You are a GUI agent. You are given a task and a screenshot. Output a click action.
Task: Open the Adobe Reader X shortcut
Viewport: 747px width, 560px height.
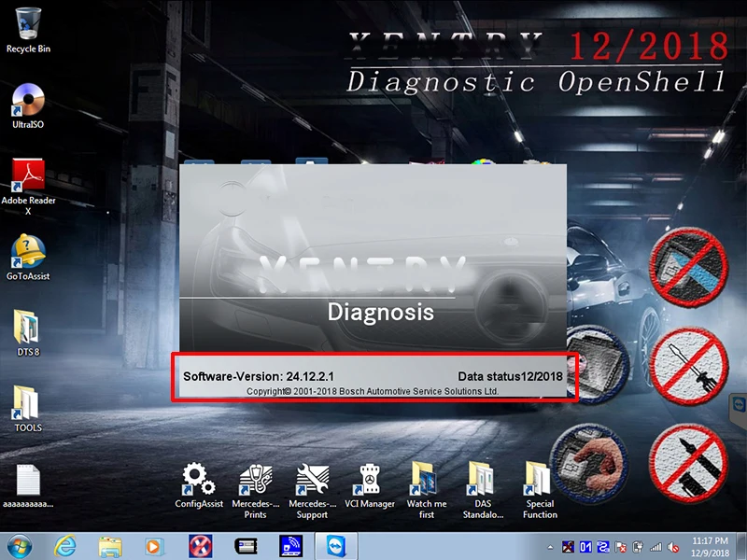[x=28, y=187]
